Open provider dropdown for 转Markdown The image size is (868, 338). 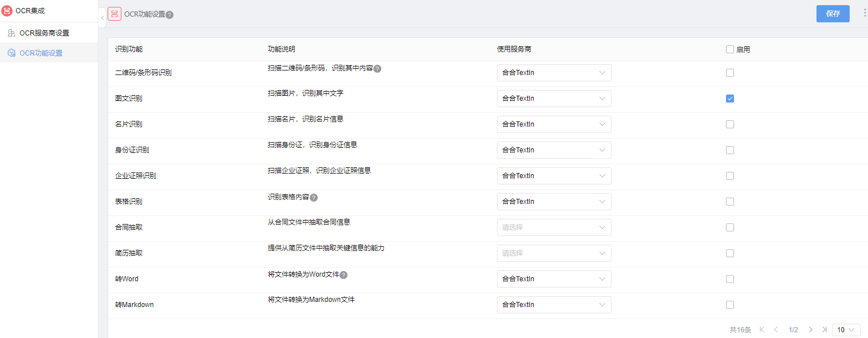(554, 305)
